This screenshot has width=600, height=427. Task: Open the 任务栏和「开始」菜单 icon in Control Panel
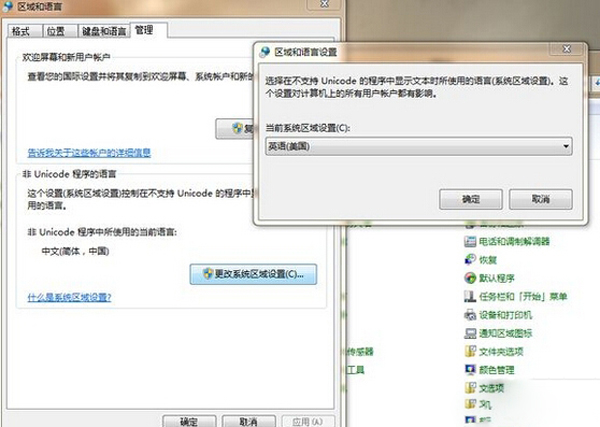pyautogui.click(x=470, y=297)
